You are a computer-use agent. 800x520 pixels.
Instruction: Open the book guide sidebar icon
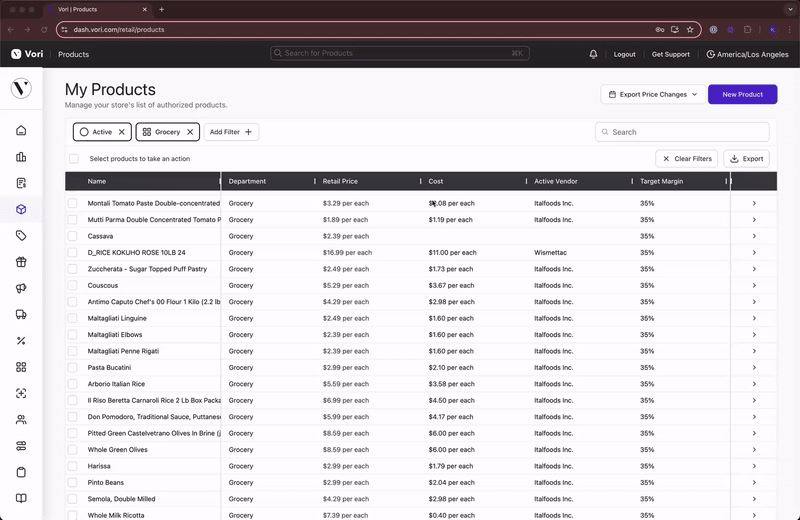(x=21, y=499)
